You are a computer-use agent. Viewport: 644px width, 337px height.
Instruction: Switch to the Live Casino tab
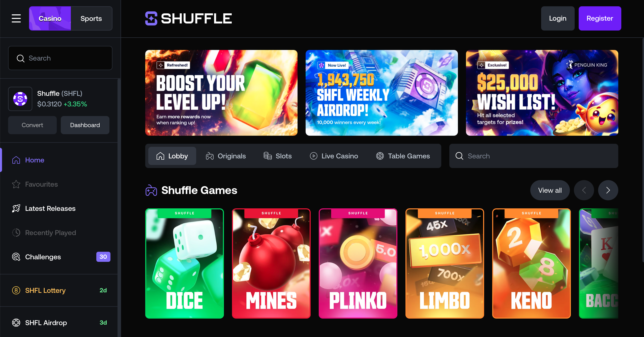(334, 156)
